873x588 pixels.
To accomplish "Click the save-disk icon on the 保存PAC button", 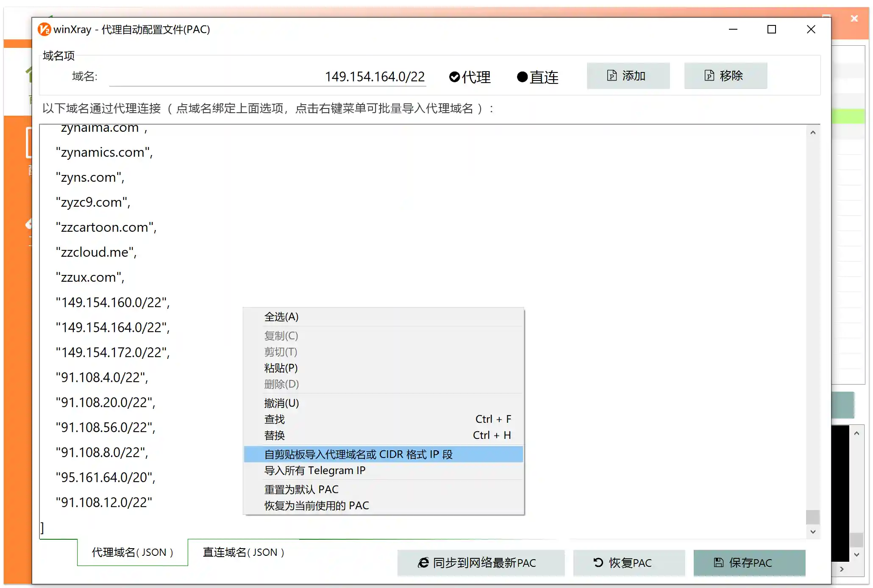I will pyautogui.click(x=717, y=563).
